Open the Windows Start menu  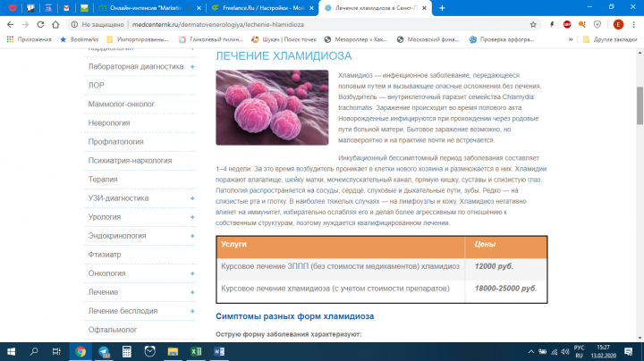pyautogui.click(x=11, y=351)
